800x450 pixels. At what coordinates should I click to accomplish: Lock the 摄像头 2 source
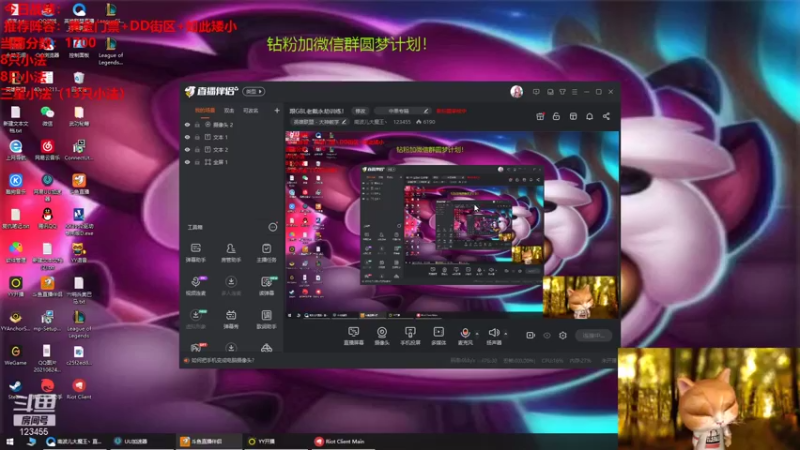click(x=197, y=124)
